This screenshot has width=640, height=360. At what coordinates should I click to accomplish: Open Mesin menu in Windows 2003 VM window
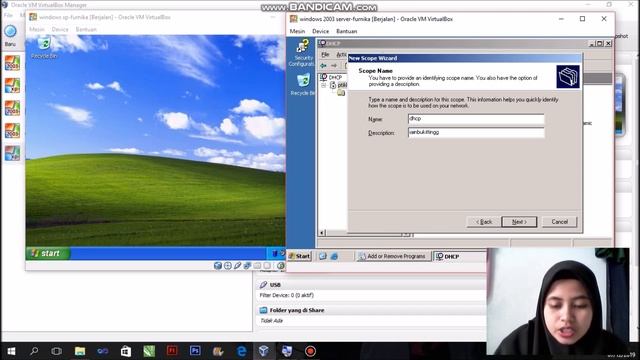(x=297, y=31)
